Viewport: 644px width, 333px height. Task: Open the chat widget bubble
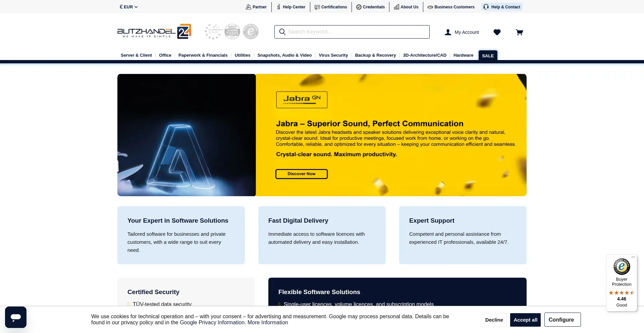(16, 317)
